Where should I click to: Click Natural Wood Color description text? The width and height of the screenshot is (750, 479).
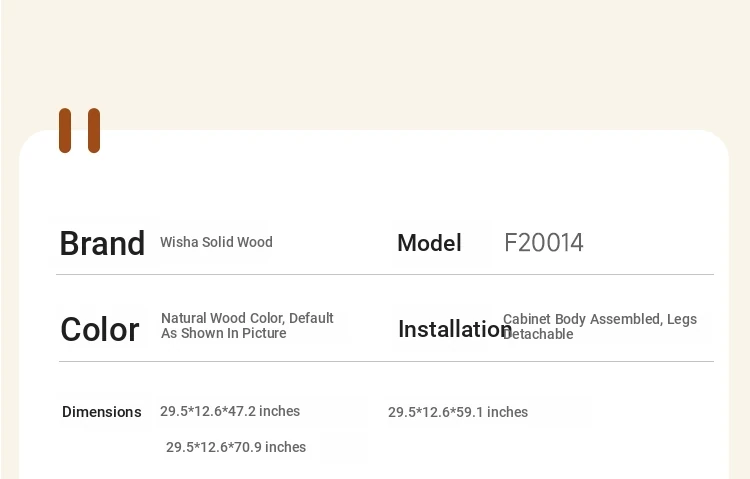247,318
